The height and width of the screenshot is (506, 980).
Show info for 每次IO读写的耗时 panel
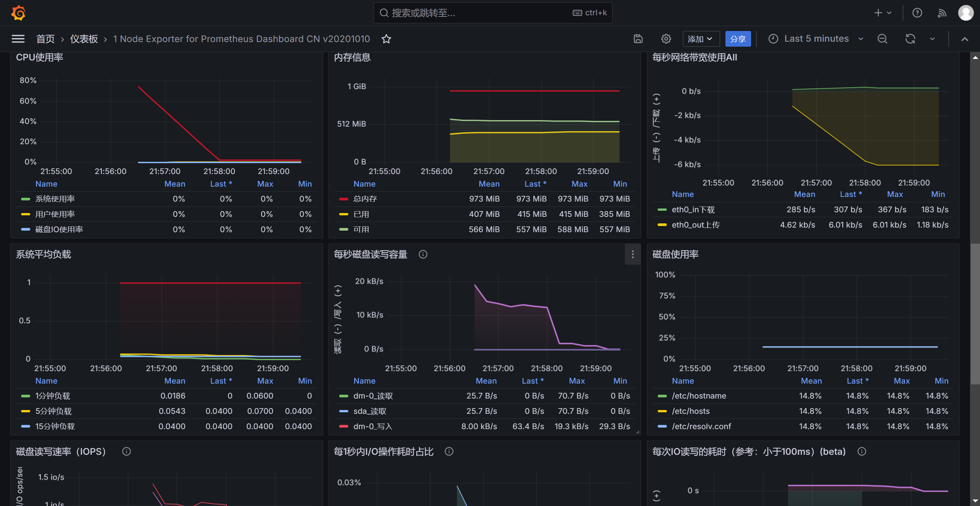point(862,451)
